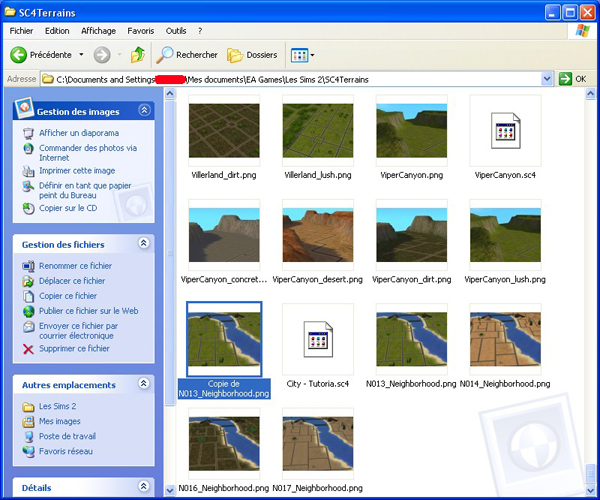Viewport: 600px width, 500px height.
Task: Click Imprimer cette image link
Action: [77, 171]
